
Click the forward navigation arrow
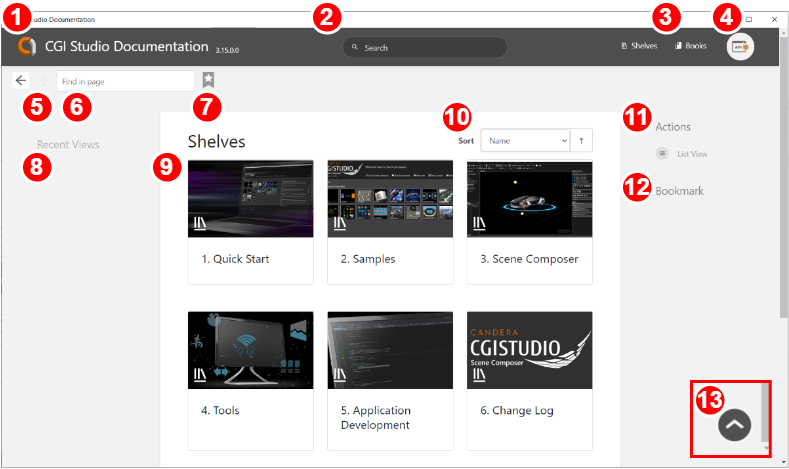click(43, 81)
